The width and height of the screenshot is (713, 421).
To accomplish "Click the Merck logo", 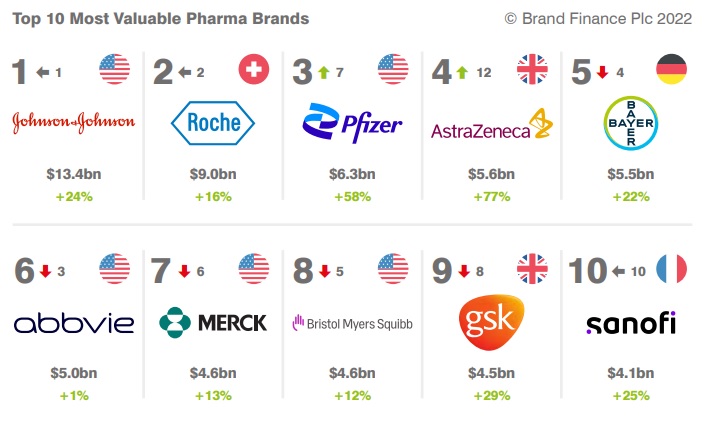I will click(213, 323).
